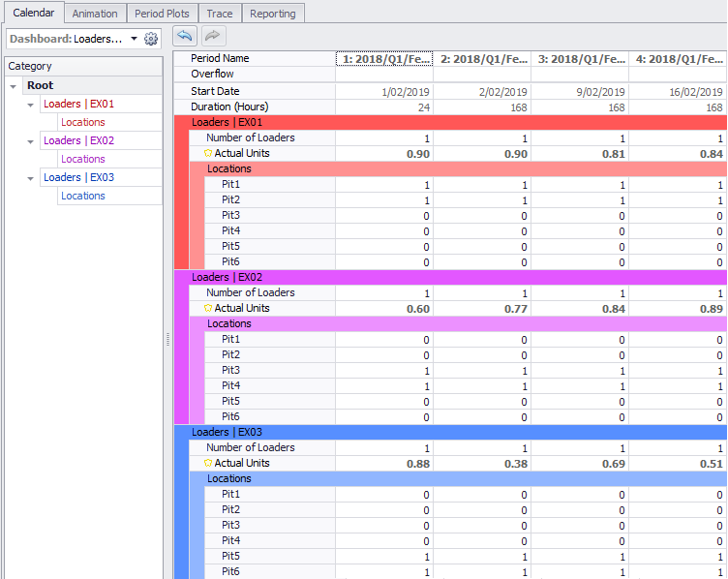Image resolution: width=728 pixels, height=579 pixels.
Task: Click the panel splitter grip handle
Action: point(167,339)
